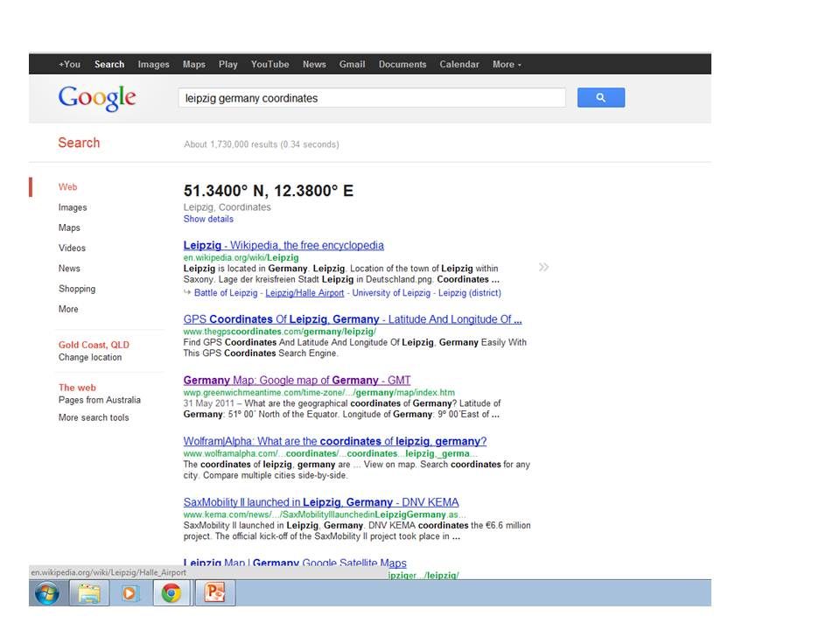840x630 pixels.
Task: Select News filter in sidebar
Action: pos(69,269)
